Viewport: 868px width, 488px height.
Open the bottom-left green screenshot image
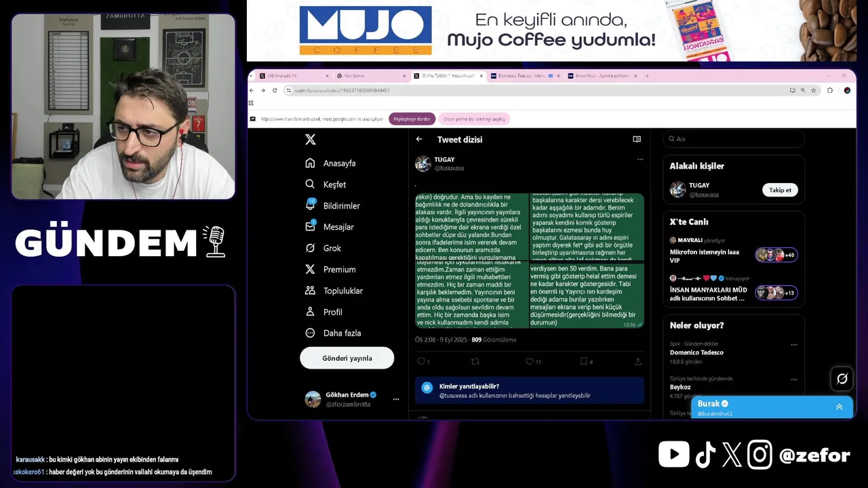pyautogui.click(x=472, y=296)
